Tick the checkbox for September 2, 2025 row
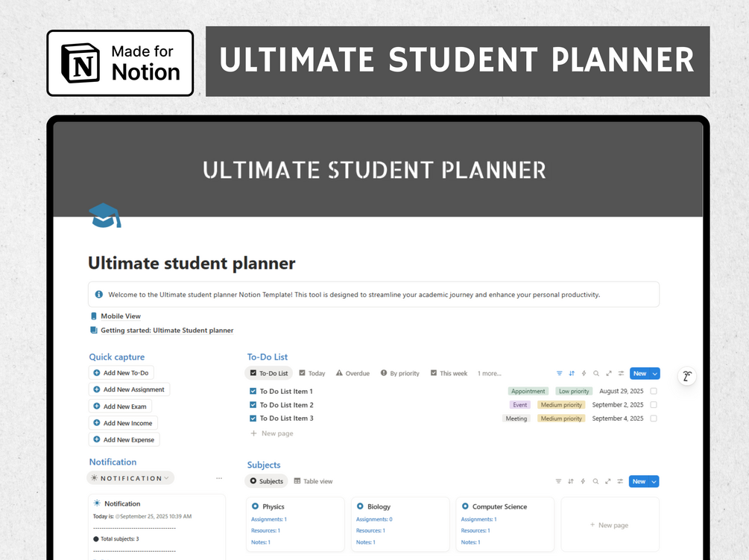Viewport: 749px width, 560px height. click(654, 405)
